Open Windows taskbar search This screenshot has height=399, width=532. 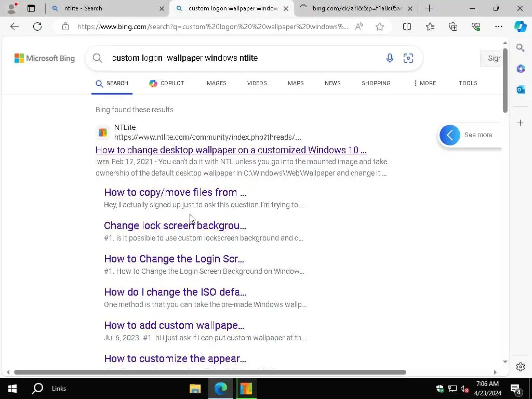pos(37,389)
